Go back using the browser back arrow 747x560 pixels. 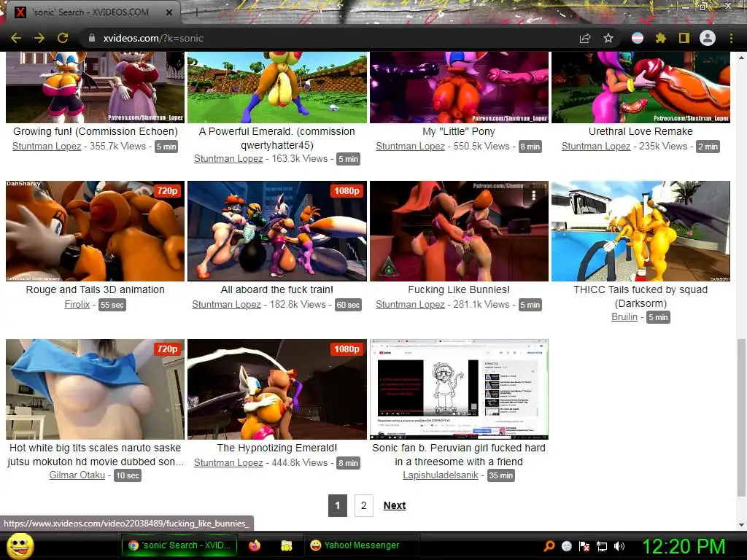point(16,38)
